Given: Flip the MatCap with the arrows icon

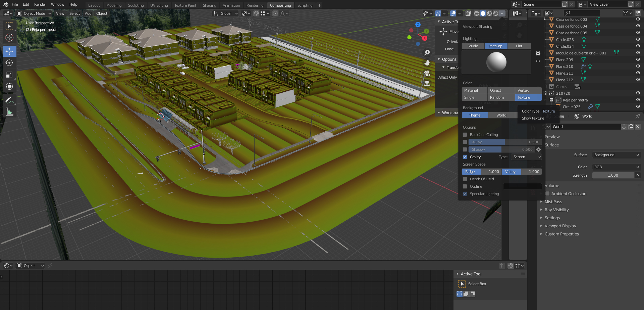Looking at the screenshot, I should click(538, 61).
